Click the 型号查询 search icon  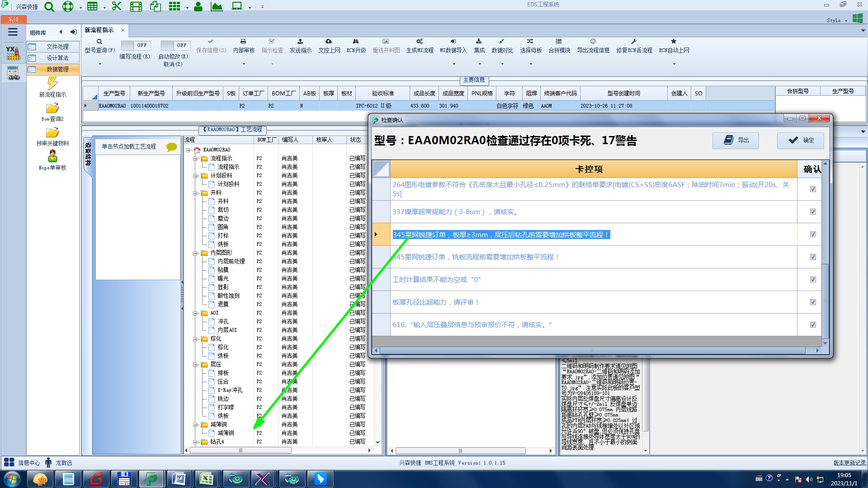(99, 42)
